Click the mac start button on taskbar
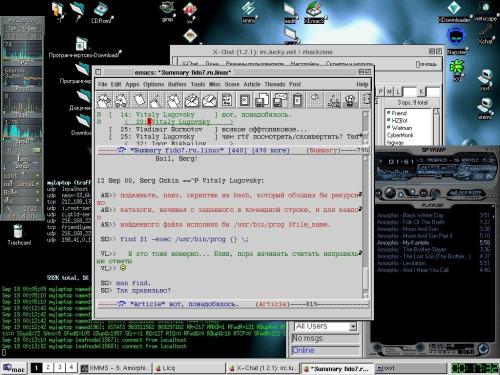The width and height of the screenshot is (500, 375). pyautogui.click(x=14, y=368)
